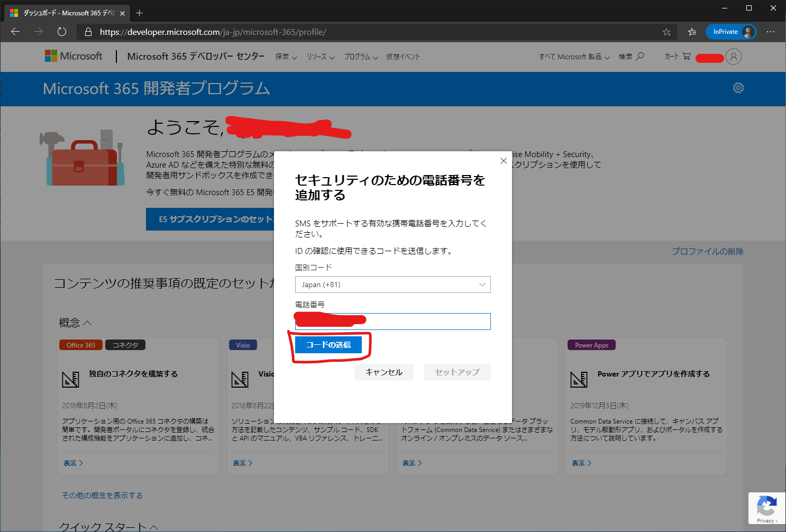Click the Office 365 tag
Screen dimensions: 786x532
pos(81,345)
